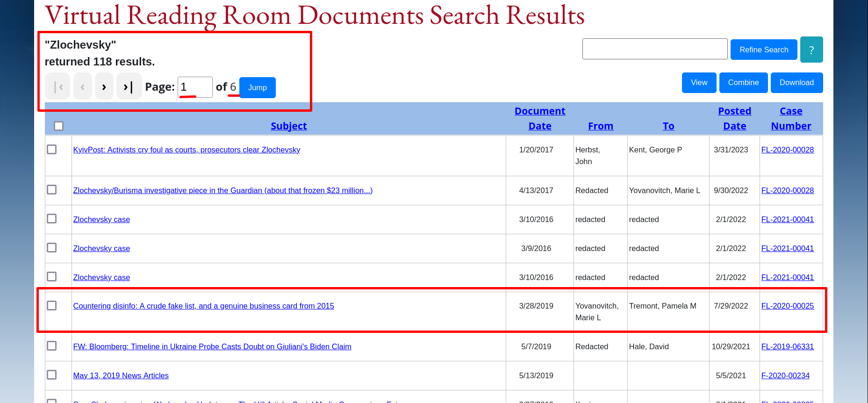Check the FW: Bloomberg Timeline row checkbox
This screenshot has height=403, width=868.
tap(52, 345)
